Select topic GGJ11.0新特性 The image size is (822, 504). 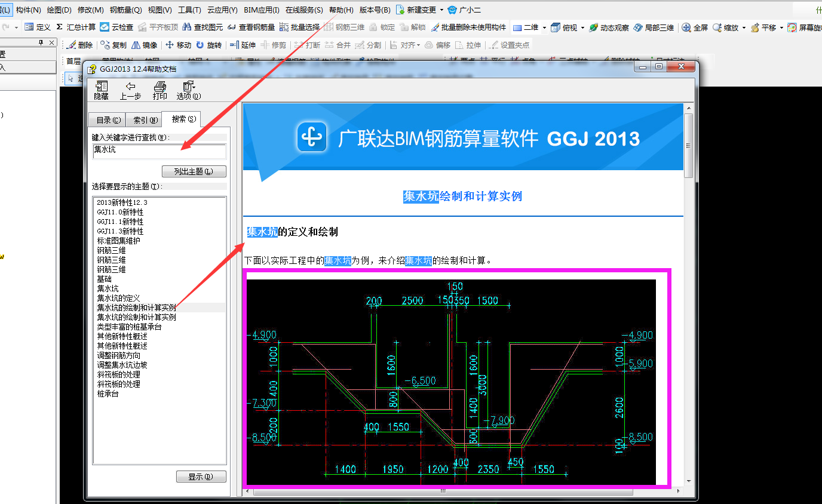click(120, 212)
